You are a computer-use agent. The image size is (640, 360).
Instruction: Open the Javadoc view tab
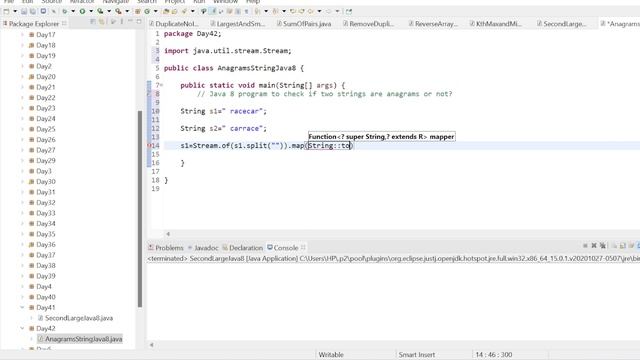point(203,247)
